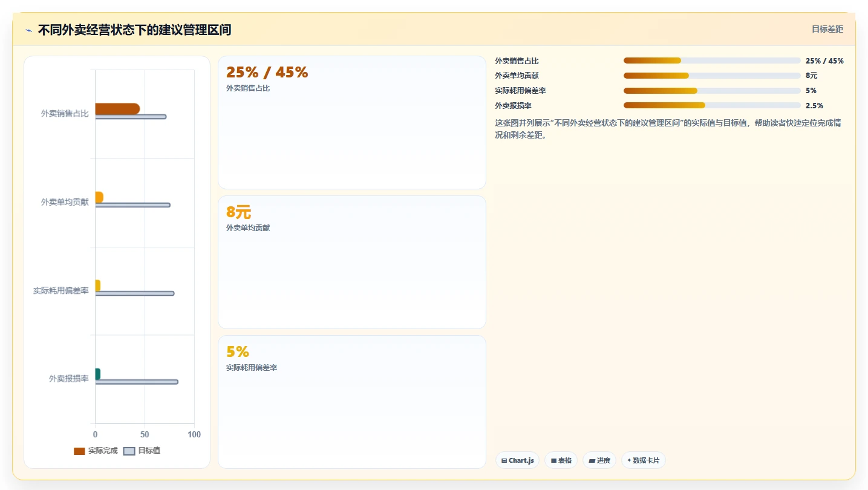Image resolution: width=868 pixels, height=490 pixels.
Task: Click the grey 外卖销售占比 target bar in chart
Action: point(131,117)
